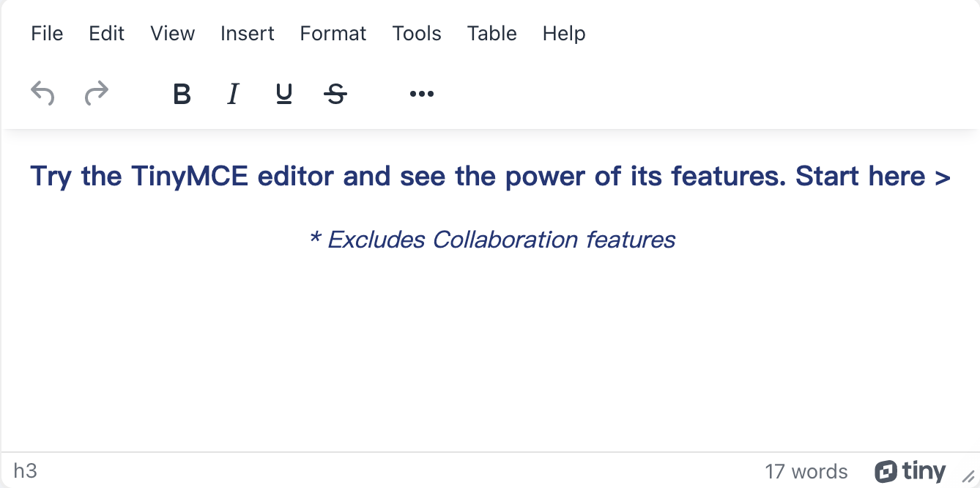Apply strikethrough formatting
The height and width of the screenshot is (488, 980).
click(x=335, y=94)
